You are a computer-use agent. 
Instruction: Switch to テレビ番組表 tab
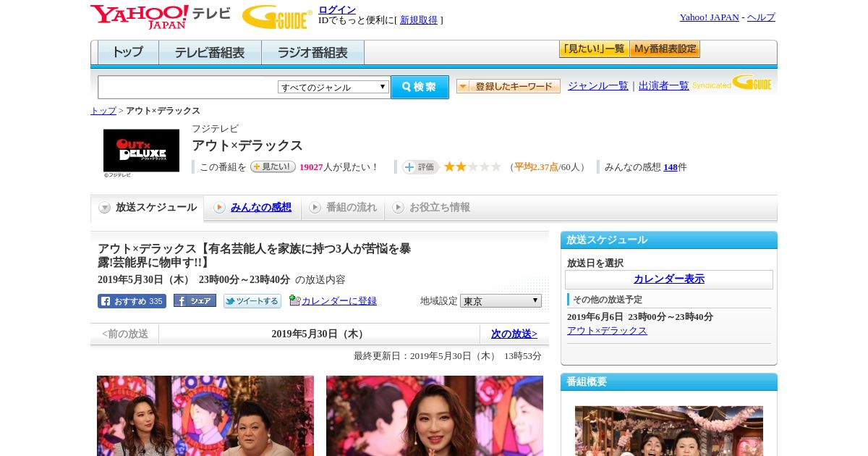210,53
